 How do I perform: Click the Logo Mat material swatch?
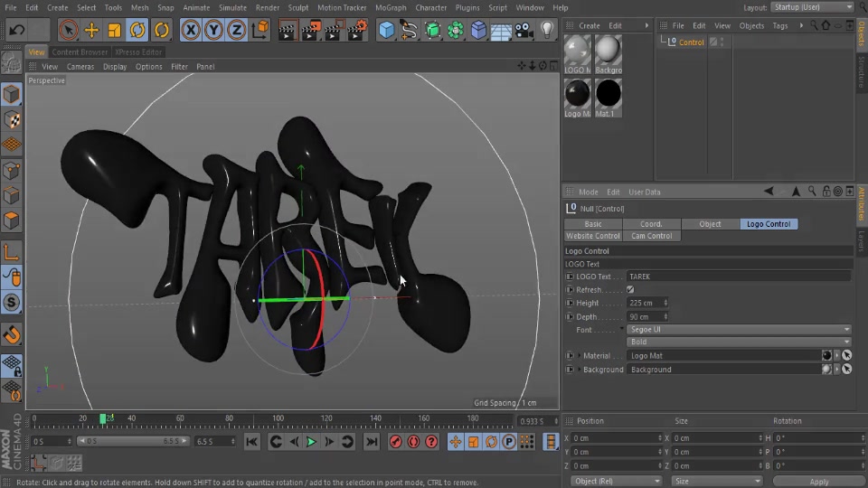coord(826,356)
